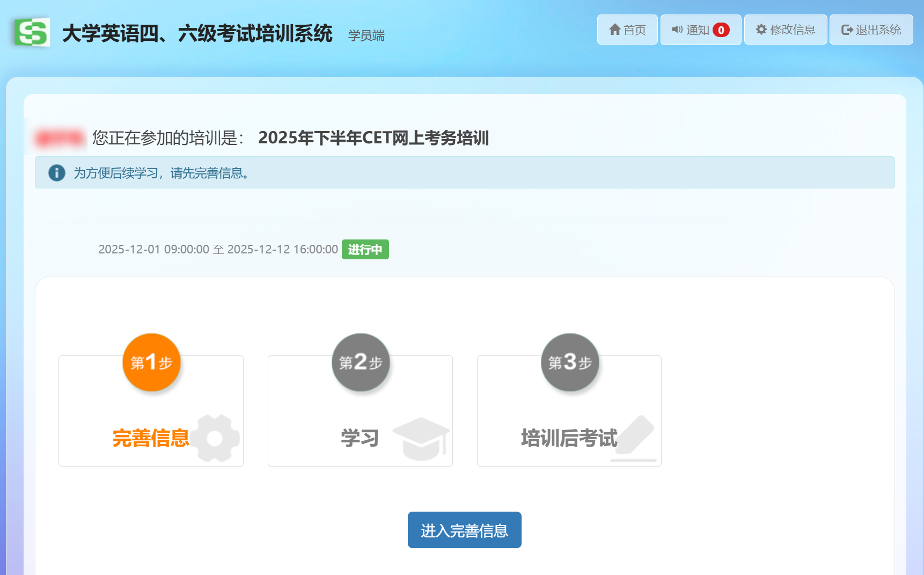Click the red notification count badge
This screenshot has height=575, width=924.
coord(721,30)
